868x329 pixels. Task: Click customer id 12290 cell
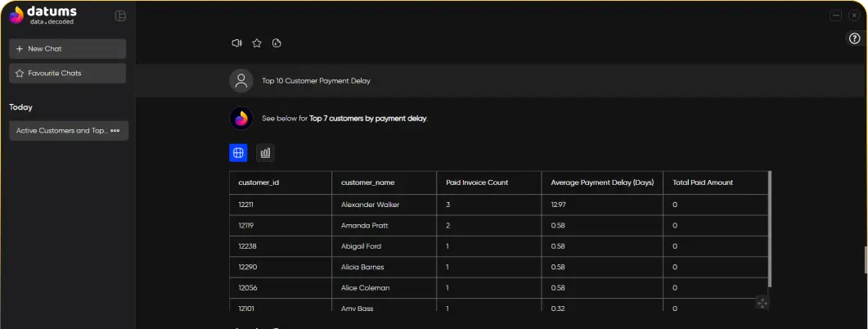coord(281,268)
